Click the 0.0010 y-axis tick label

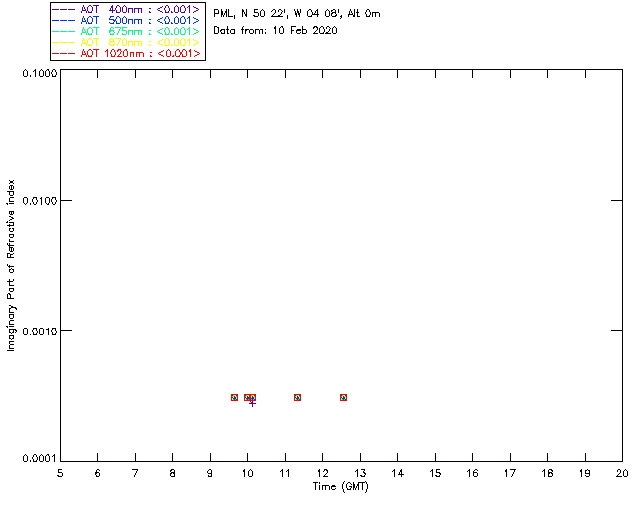(x=39, y=331)
